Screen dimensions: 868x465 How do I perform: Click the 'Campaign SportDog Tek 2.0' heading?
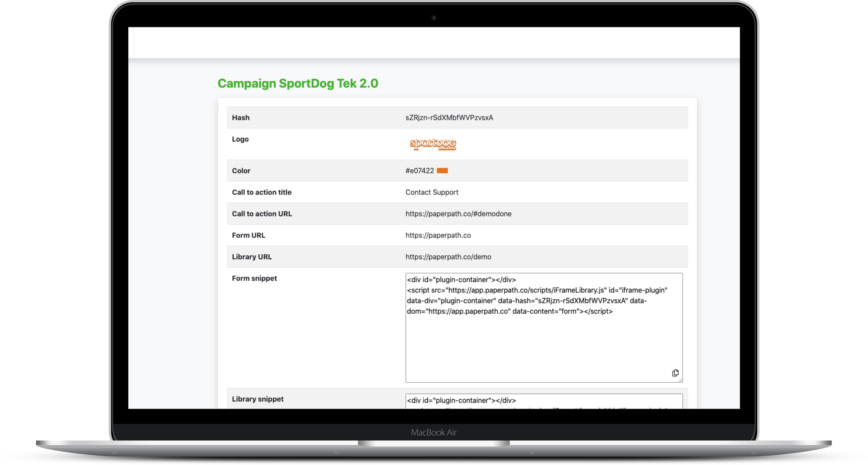[298, 83]
